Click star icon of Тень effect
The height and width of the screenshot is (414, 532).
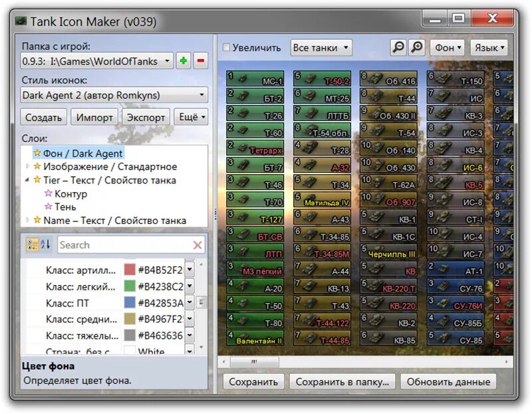(48, 206)
